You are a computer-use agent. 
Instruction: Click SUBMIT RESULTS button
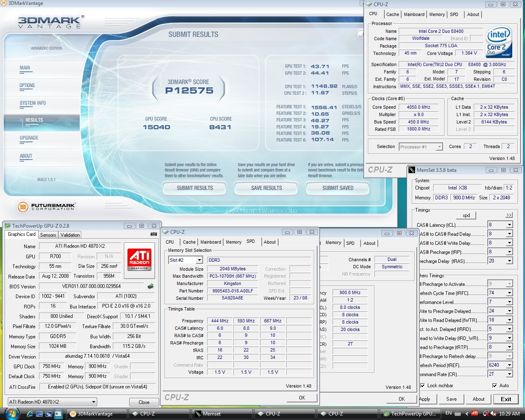[195, 188]
